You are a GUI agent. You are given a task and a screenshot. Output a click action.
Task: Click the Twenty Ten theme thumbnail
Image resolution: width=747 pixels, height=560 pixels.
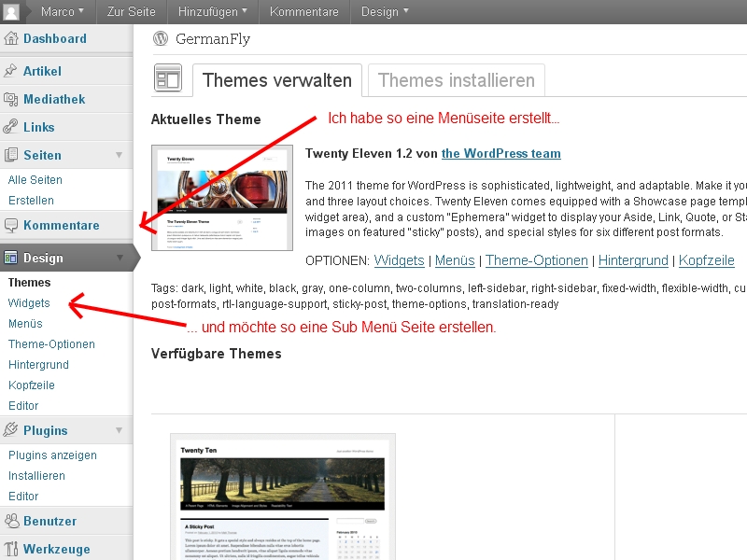(282, 495)
